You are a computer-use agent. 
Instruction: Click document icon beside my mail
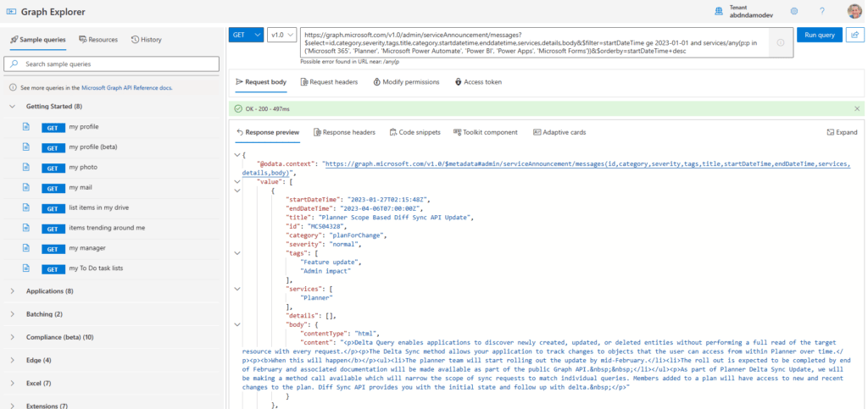25,187
